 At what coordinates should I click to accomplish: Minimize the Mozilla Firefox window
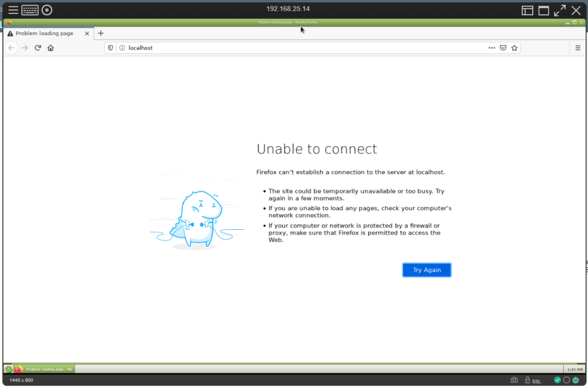point(567,22)
